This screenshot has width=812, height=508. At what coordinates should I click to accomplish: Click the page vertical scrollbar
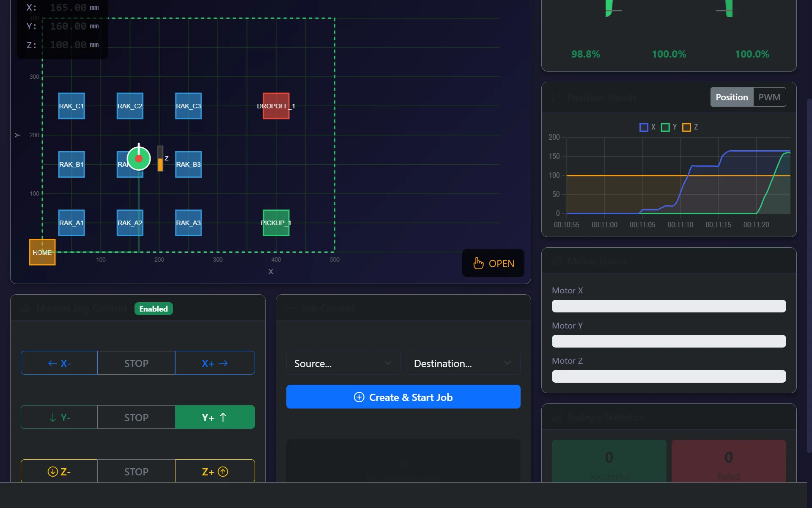[x=809, y=275]
